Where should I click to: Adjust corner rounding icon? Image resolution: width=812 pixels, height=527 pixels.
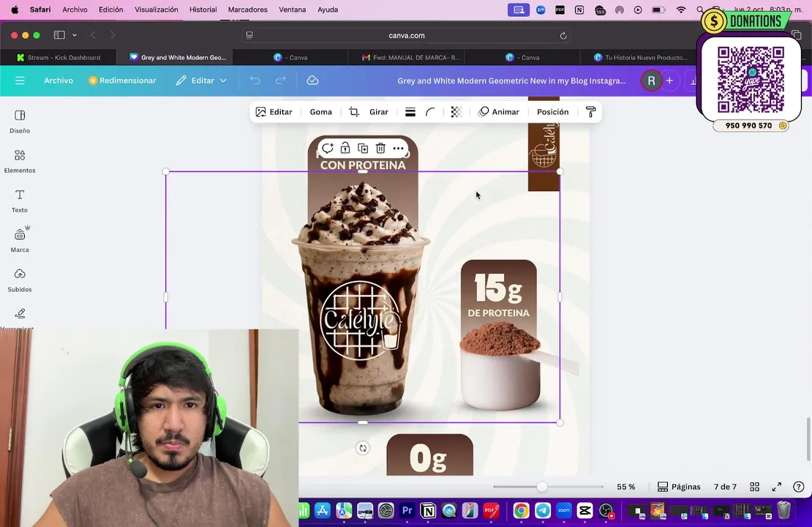coord(430,112)
